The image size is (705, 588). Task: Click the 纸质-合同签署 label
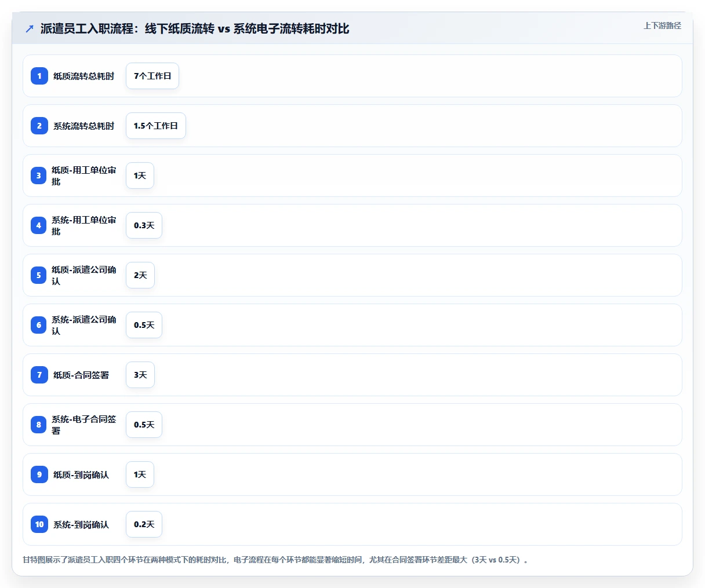(x=81, y=375)
